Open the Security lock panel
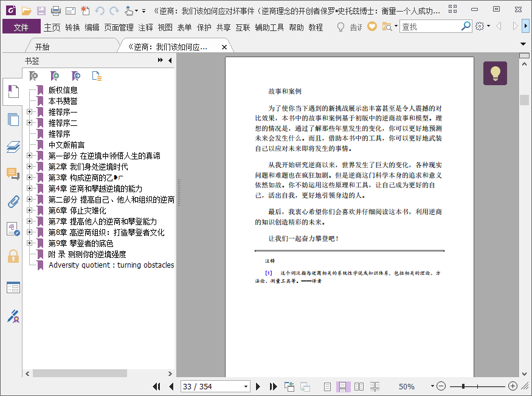The height and width of the screenshot is (396, 532). coord(13,256)
